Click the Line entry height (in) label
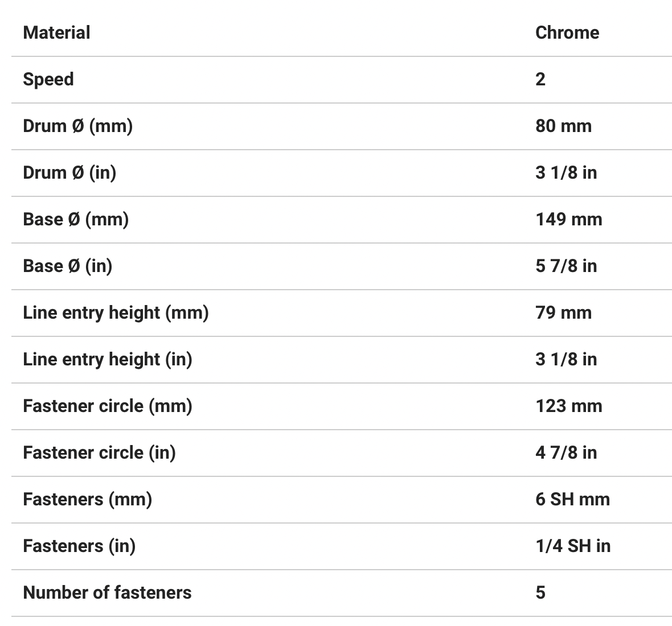672x626 pixels. (x=108, y=359)
